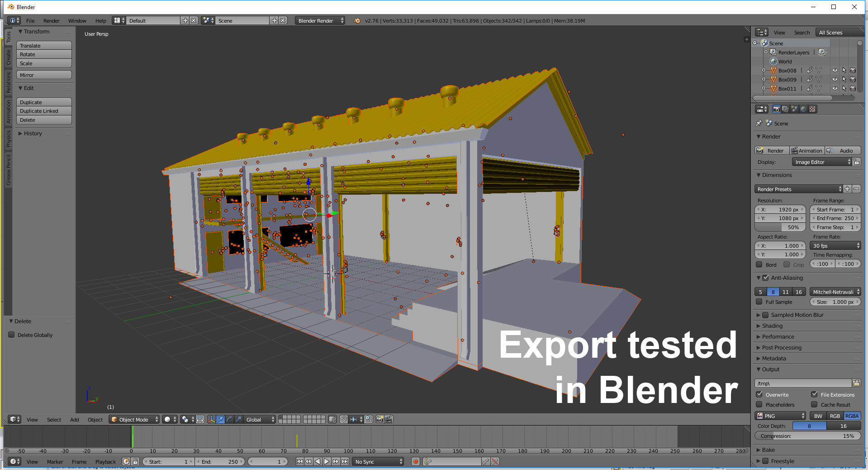Open the Object Mode dropdown

click(134, 419)
